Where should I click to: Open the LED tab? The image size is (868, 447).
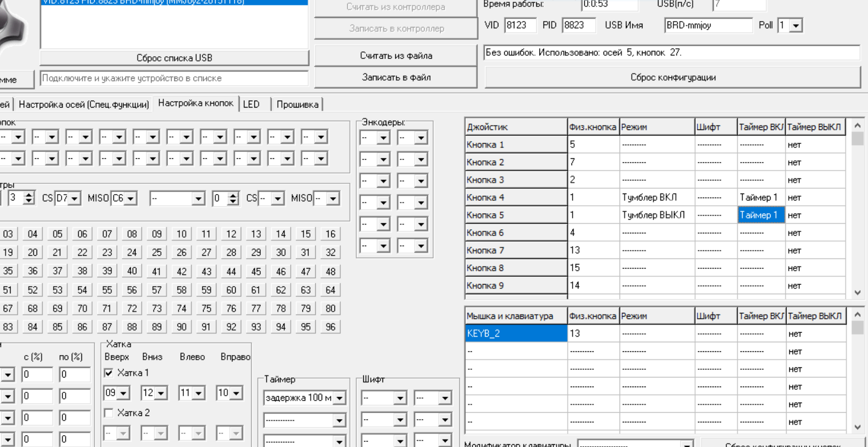pyautogui.click(x=251, y=104)
